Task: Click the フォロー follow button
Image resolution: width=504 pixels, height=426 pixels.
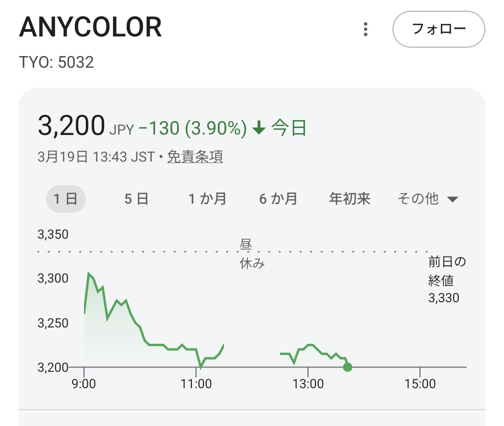Action: coord(439,29)
